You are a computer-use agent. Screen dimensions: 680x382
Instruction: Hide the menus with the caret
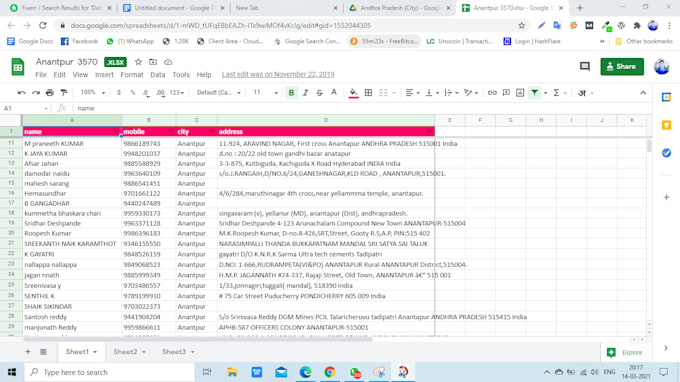pyautogui.click(x=643, y=93)
